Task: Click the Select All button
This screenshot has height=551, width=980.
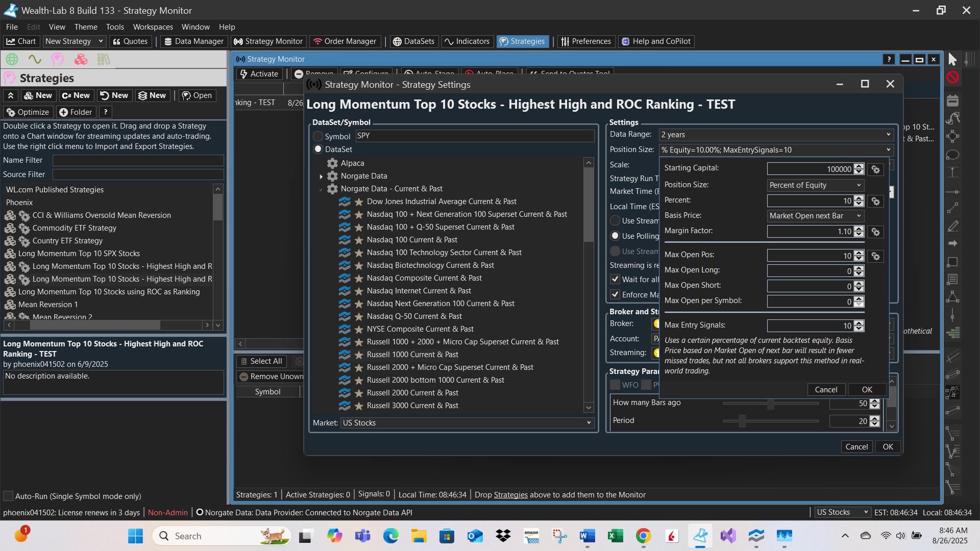Action: [x=261, y=361]
